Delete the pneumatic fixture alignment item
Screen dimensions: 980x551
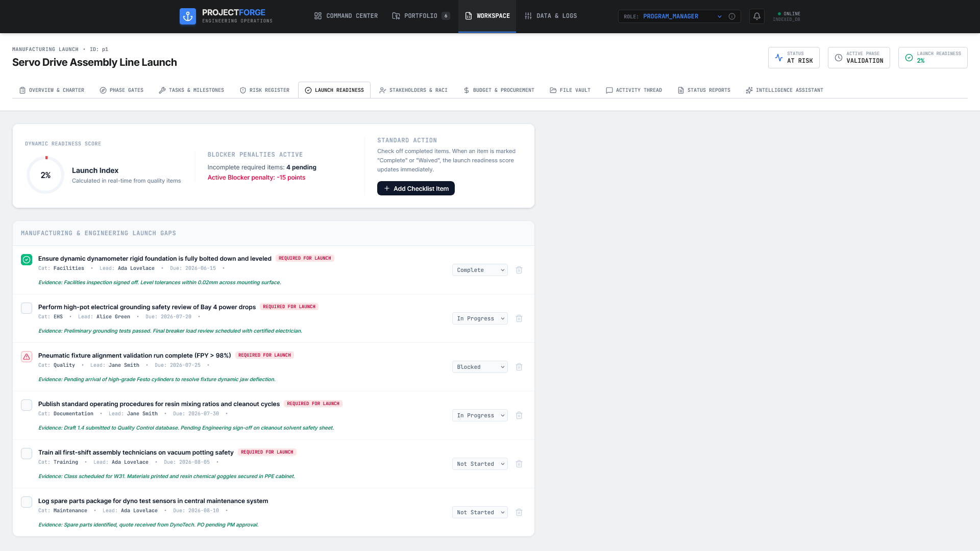click(x=519, y=367)
